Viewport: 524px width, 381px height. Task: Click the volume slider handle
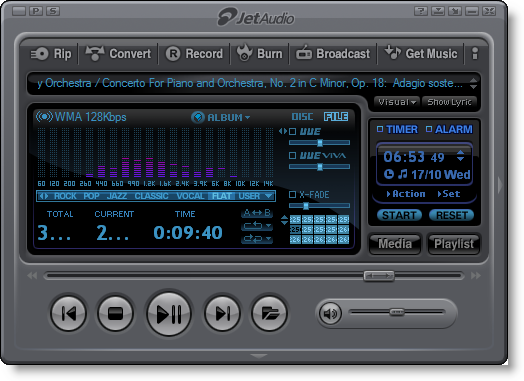397,312
